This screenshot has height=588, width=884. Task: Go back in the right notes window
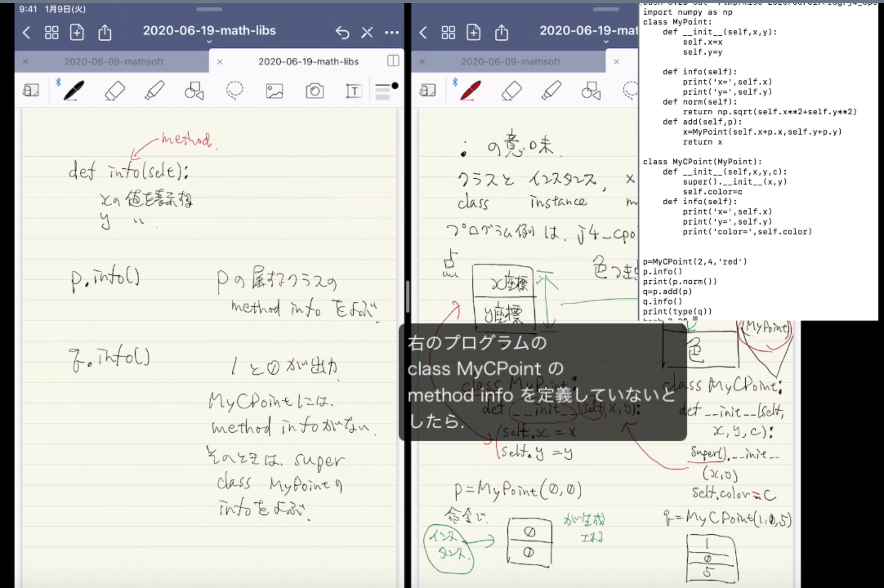coord(423,32)
